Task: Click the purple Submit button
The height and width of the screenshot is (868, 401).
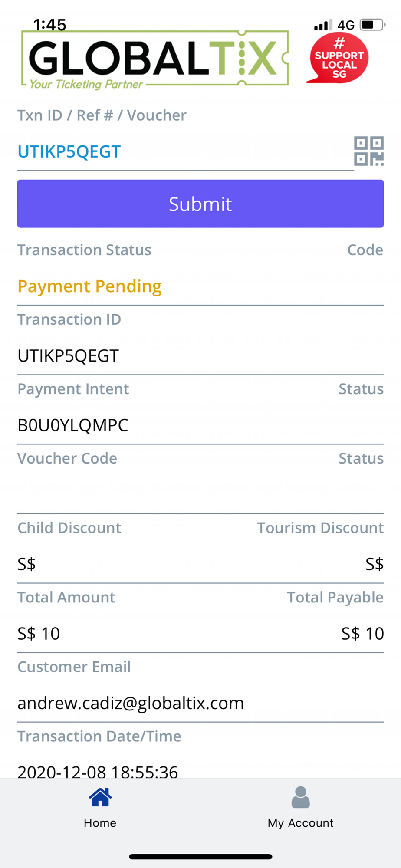Action: click(200, 204)
